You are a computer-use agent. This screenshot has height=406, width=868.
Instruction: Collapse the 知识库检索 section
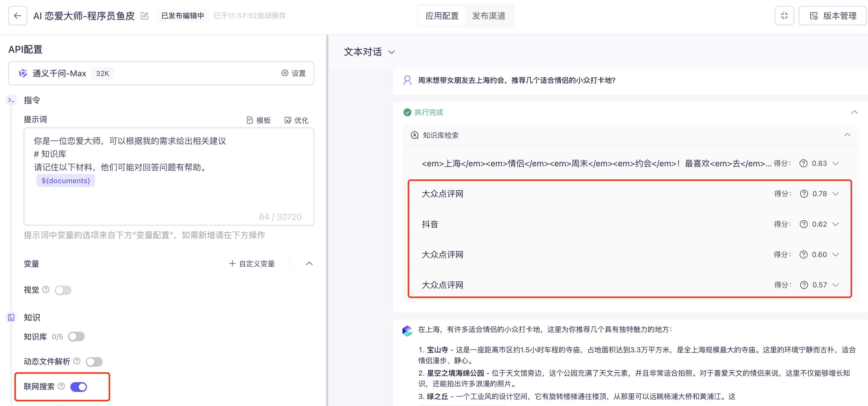(847, 135)
